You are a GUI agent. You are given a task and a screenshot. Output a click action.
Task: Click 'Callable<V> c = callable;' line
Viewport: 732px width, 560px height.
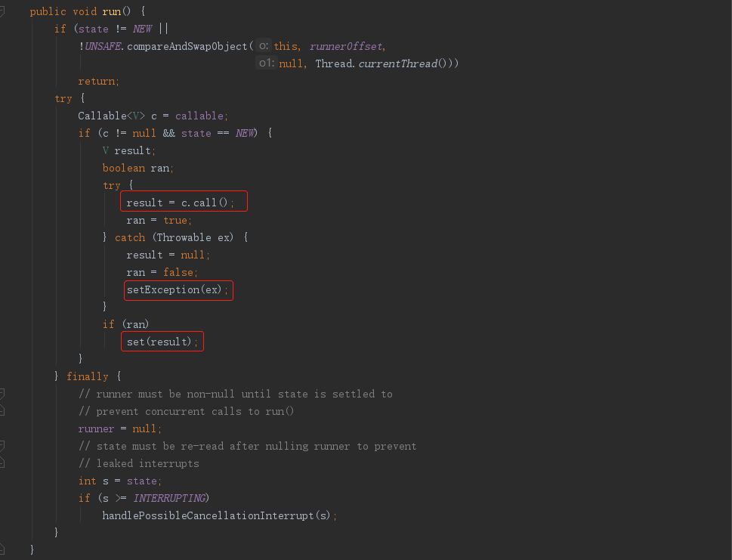pyautogui.click(x=153, y=116)
